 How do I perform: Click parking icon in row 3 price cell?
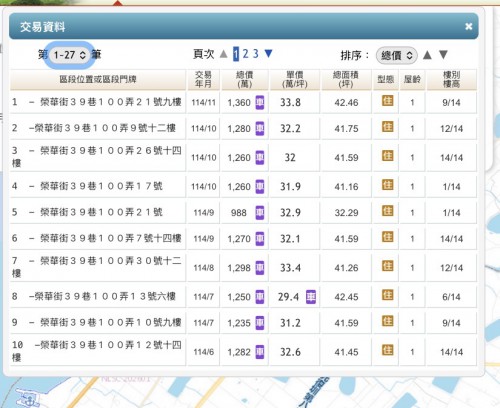(x=260, y=157)
